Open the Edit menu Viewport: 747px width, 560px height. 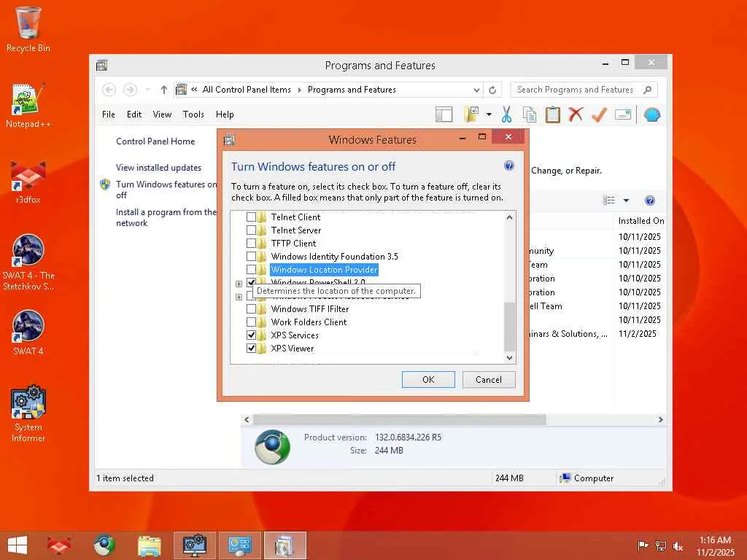(x=134, y=114)
